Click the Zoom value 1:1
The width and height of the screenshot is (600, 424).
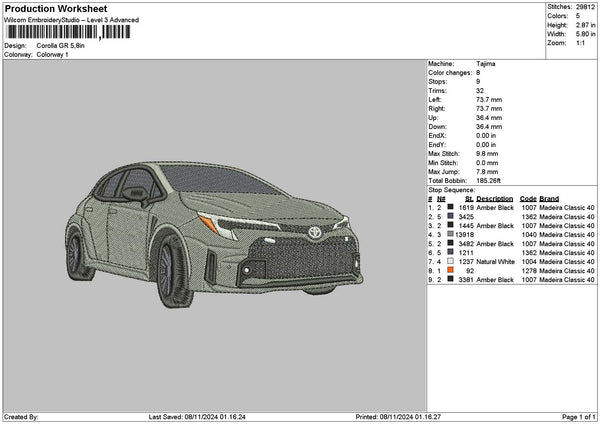pyautogui.click(x=580, y=43)
